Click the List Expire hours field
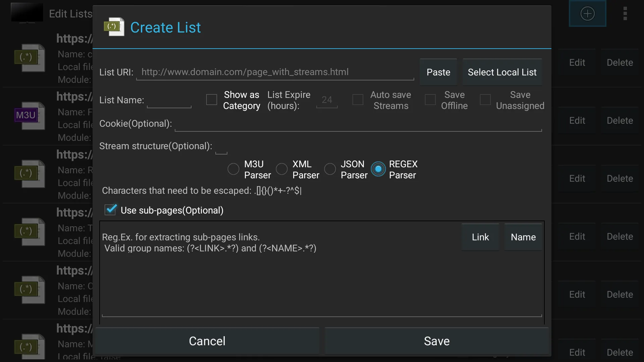Viewport: 644px width, 362px height. (x=327, y=100)
